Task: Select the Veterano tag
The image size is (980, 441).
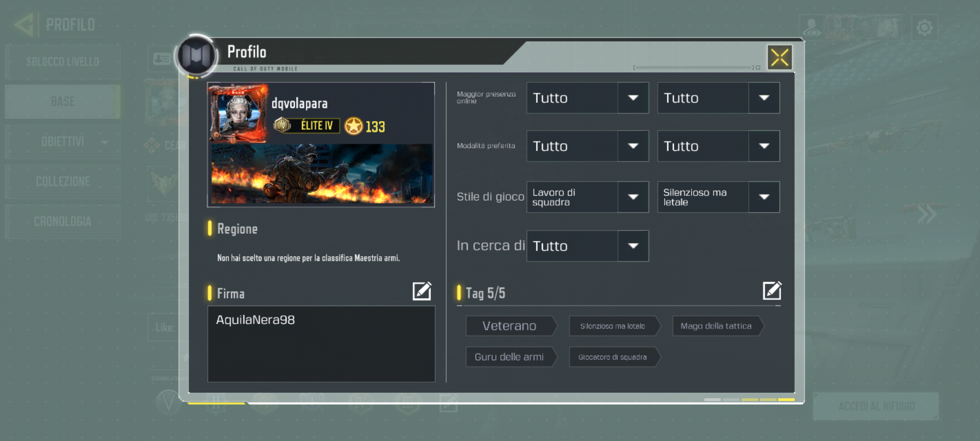Action: (x=511, y=326)
